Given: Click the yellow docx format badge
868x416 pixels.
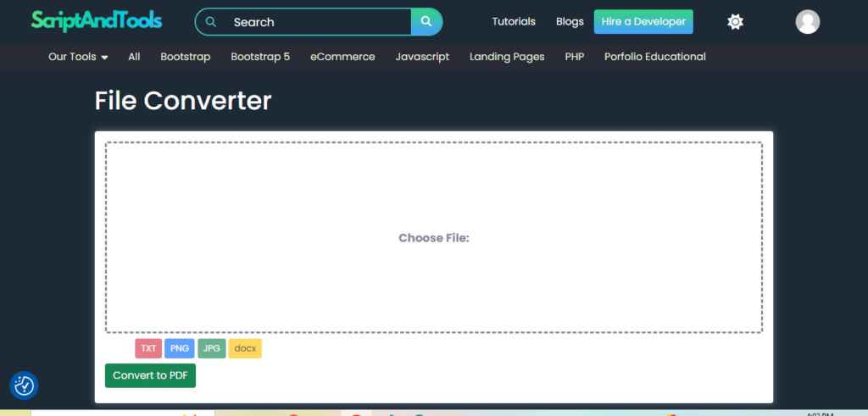Looking at the screenshot, I should (x=245, y=348).
